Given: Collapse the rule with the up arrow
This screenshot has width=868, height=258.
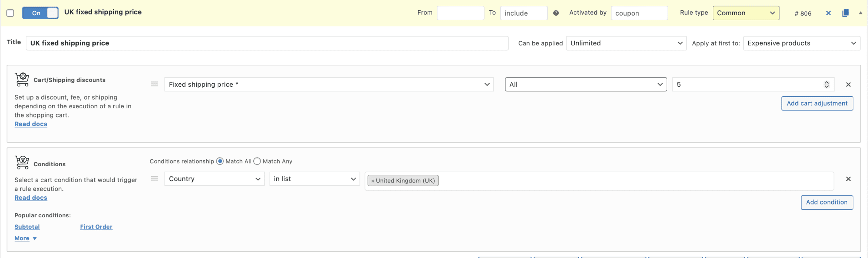Looking at the screenshot, I should click(861, 13).
